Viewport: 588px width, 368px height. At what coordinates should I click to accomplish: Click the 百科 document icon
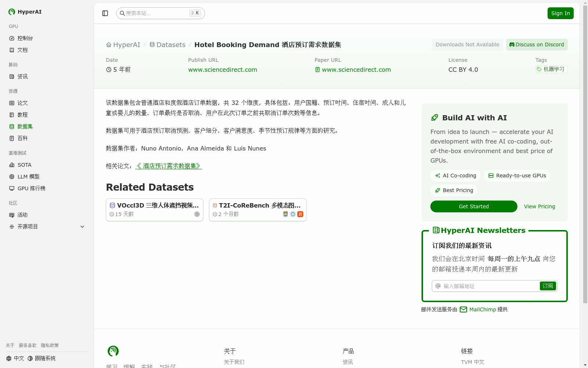pos(12,138)
